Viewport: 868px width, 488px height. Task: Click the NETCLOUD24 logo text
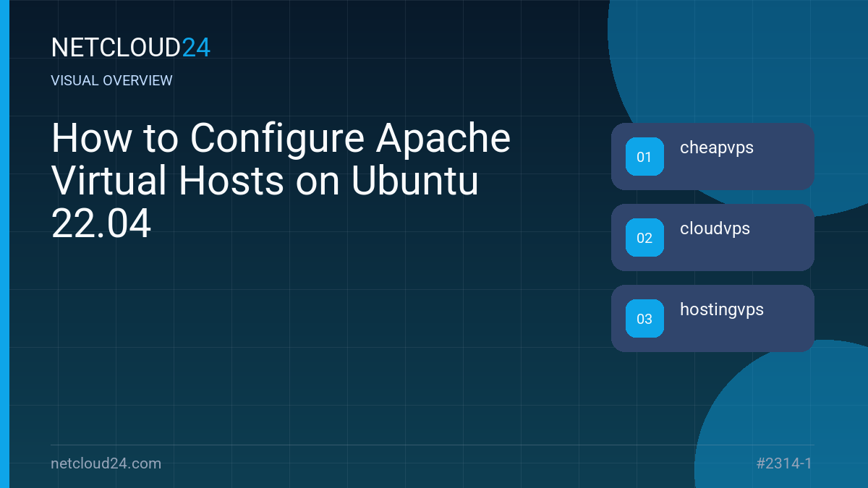[x=131, y=48]
